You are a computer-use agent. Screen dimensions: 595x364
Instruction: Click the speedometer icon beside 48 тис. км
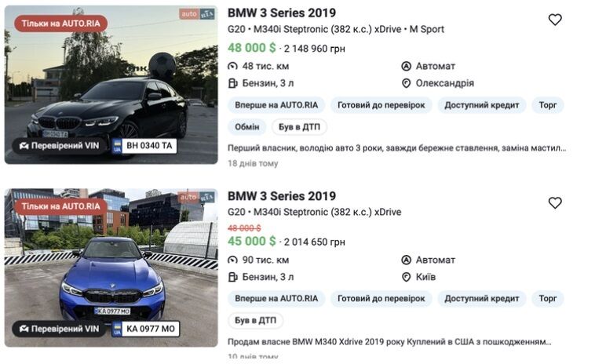pyautogui.click(x=232, y=67)
